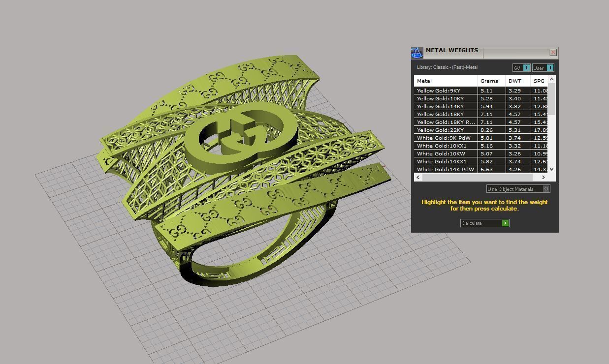Click the table's scroll up arrow
The image size is (609, 364).
pos(551,79)
